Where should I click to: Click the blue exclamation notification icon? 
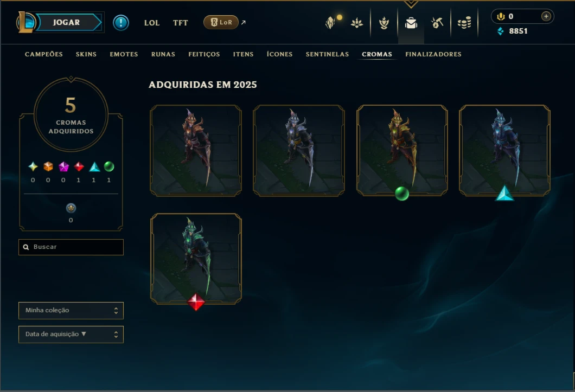(x=120, y=23)
